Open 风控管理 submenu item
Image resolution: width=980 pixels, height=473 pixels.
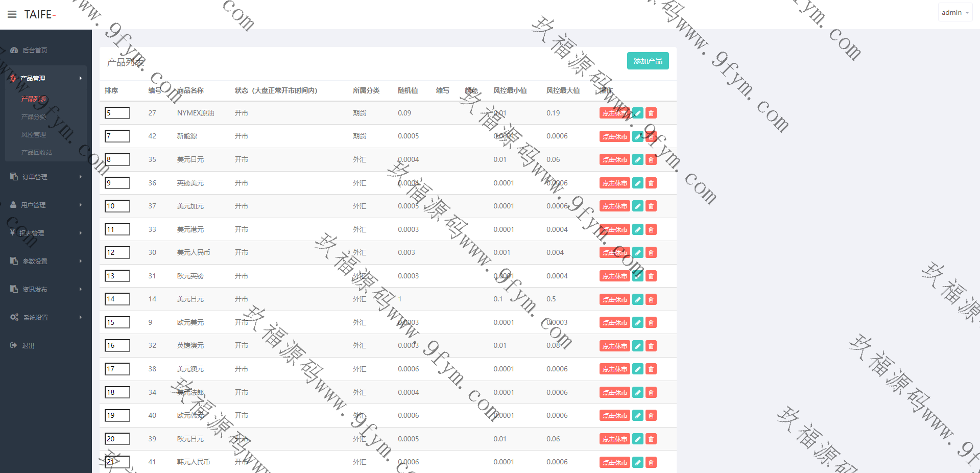[34, 135]
